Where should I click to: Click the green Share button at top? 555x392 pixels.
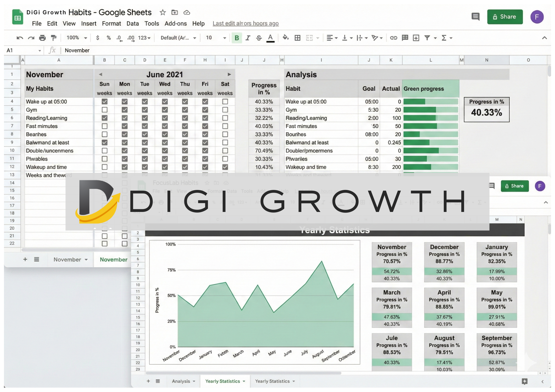click(505, 17)
